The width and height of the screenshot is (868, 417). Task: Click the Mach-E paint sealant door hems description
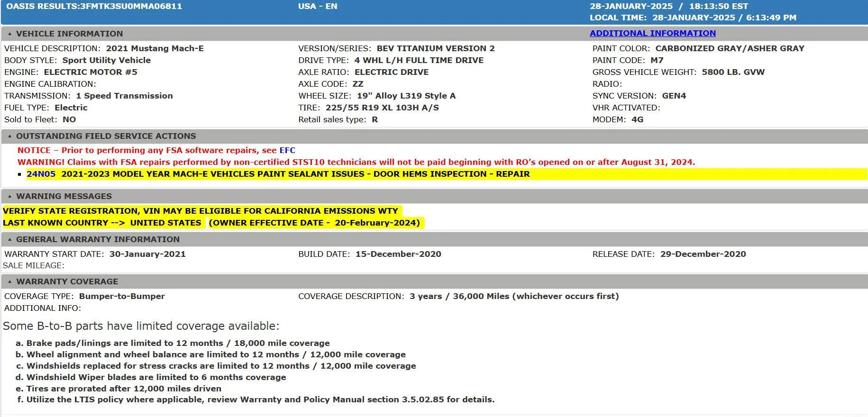[295, 174]
